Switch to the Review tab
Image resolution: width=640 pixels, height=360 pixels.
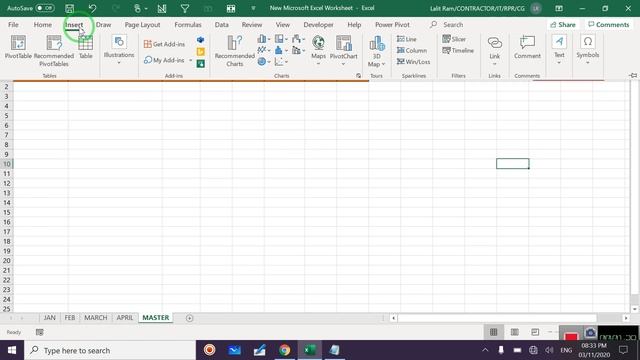coord(252,24)
